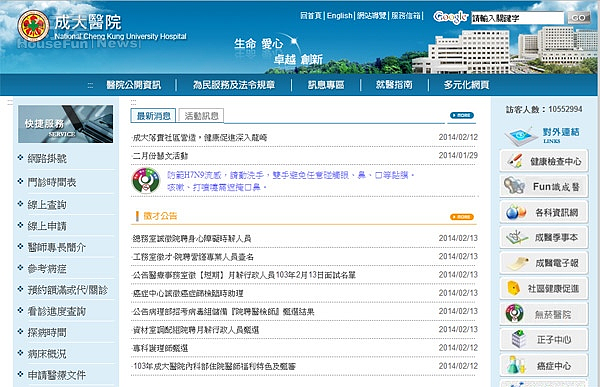Click the GO search button
Screen dimensions: 600x387
578,18
